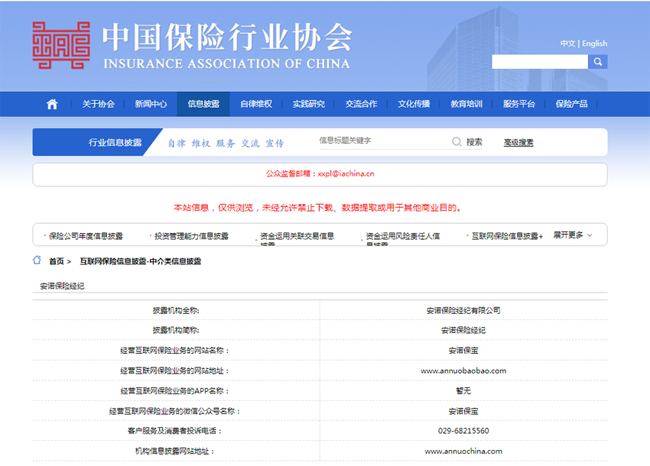Click website address www.annuobaobao.com
The height and width of the screenshot is (466, 650).
pos(463,371)
